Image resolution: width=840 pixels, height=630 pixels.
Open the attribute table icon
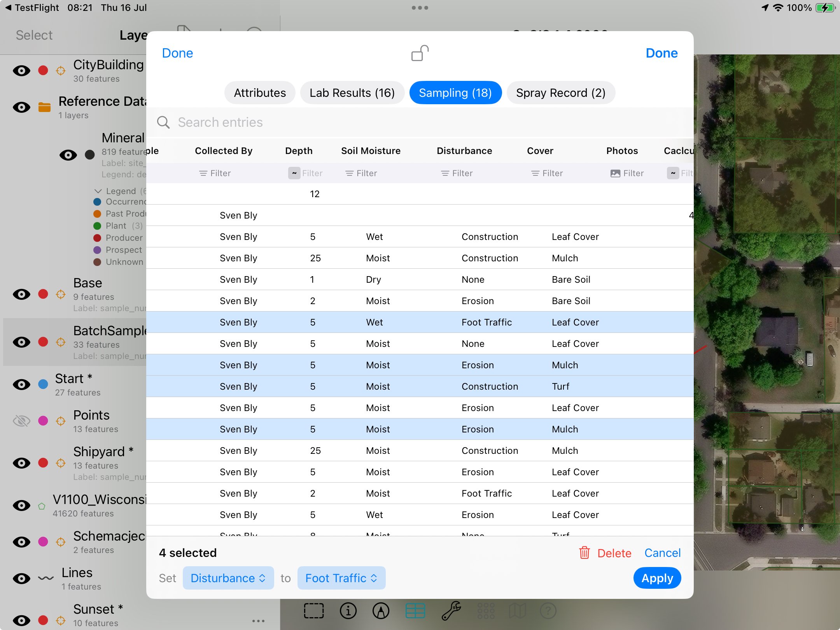pyautogui.click(x=415, y=611)
